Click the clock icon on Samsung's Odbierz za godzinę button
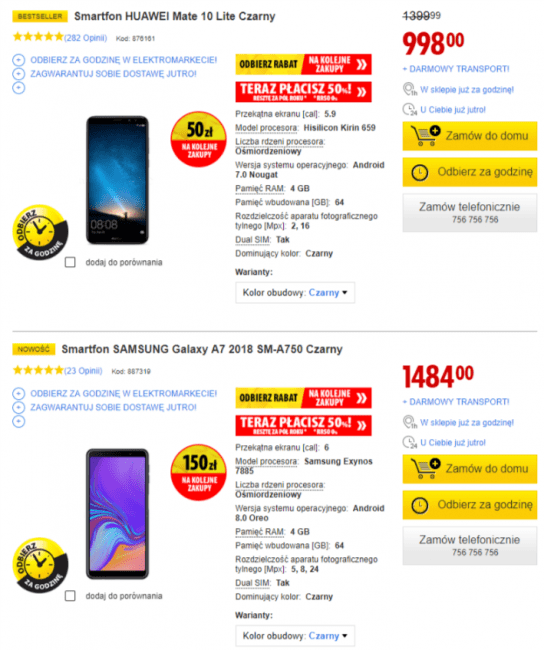544x650 pixels. pos(420,505)
